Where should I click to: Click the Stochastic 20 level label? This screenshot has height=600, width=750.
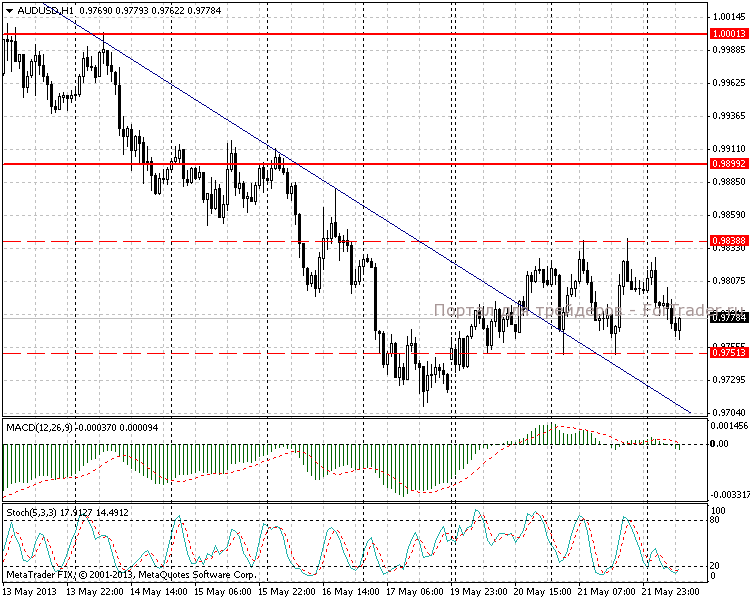coord(715,565)
